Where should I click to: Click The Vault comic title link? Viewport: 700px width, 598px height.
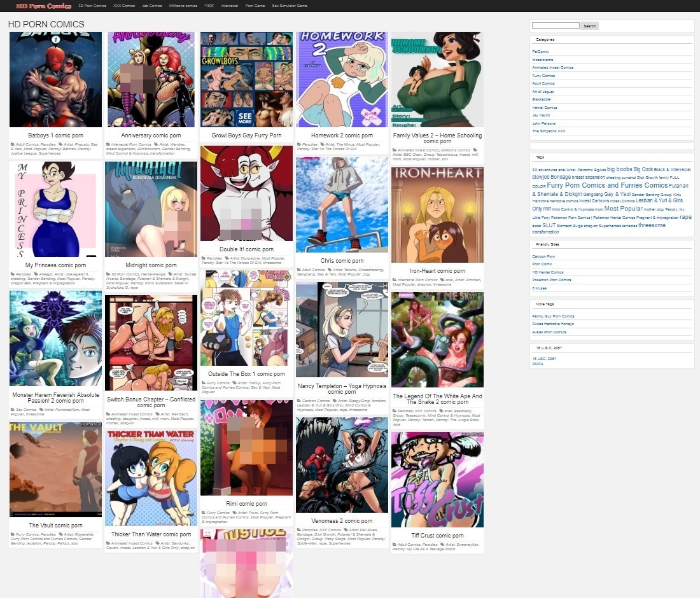55,525
